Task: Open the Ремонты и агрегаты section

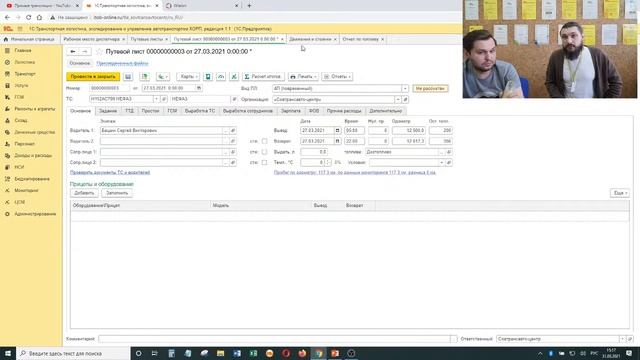Action: tap(35, 109)
